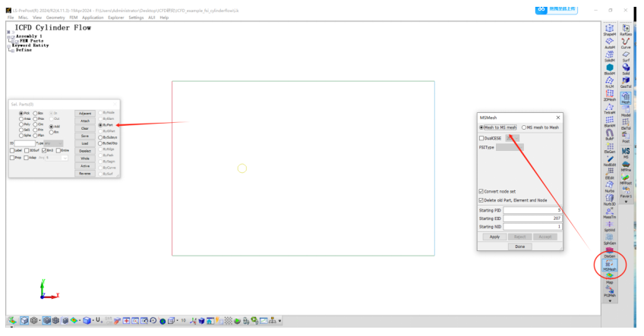The height and width of the screenshot is (336, 644).
Task: Open the RefGeo reference geometry tool
Action: tap(626, 29)
